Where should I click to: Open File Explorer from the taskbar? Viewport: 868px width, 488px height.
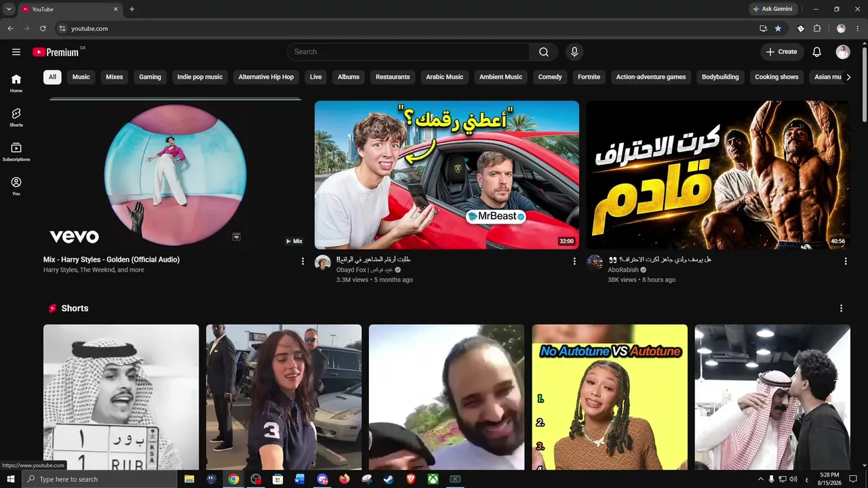(189, 479)
